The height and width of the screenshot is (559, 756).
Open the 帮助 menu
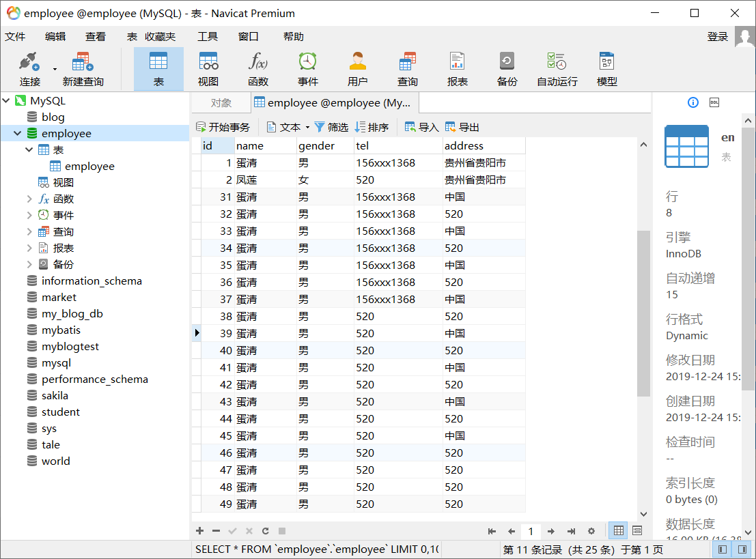(293, 37)
